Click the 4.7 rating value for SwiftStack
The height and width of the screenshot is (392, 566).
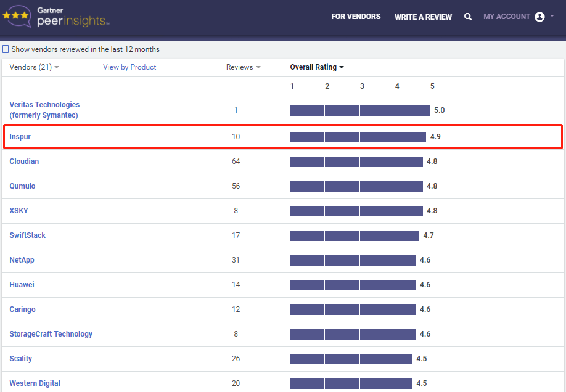tap(429, 235)
